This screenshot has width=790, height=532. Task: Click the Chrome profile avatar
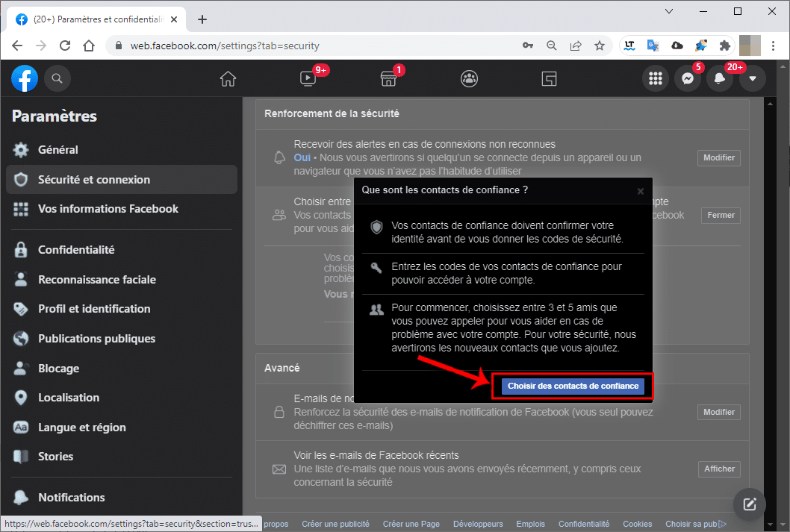click(750, 46)
